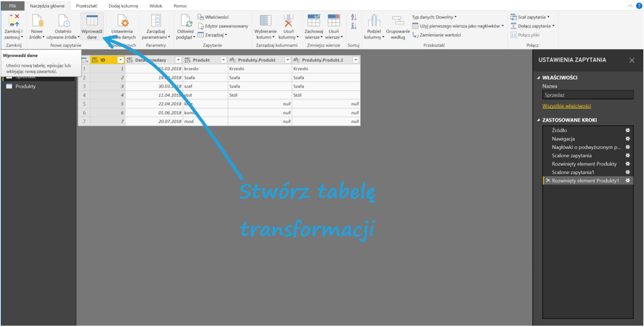The height and width of the screenshot is (327, 644).
Task: Open filter dropdown on Produkty.Produkt.1 column
Action: pos(356,60)
